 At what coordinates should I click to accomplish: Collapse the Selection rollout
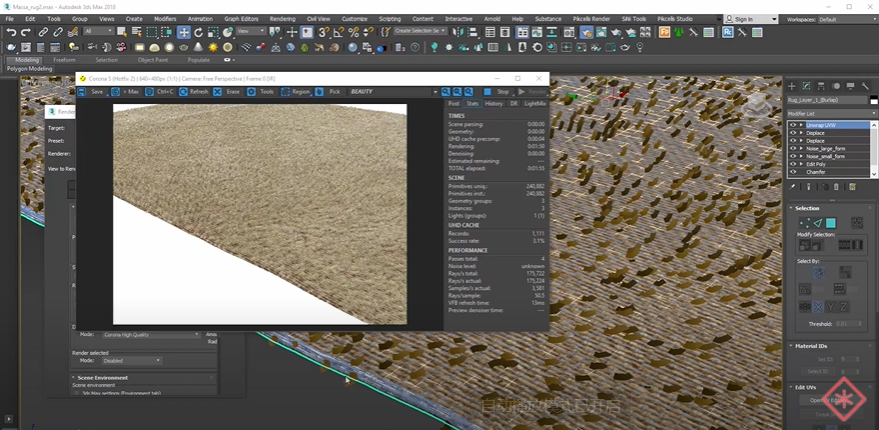click(x=807, y=208)
